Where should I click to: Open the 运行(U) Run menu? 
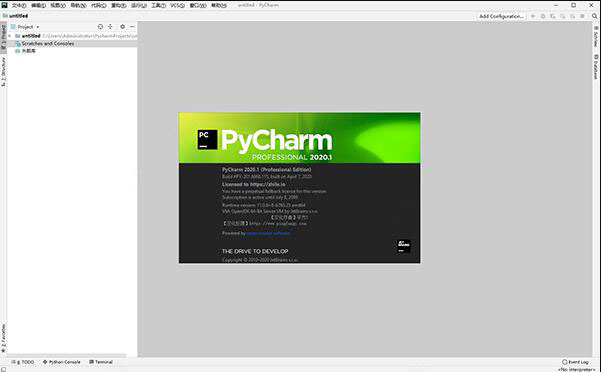[139, 5]
